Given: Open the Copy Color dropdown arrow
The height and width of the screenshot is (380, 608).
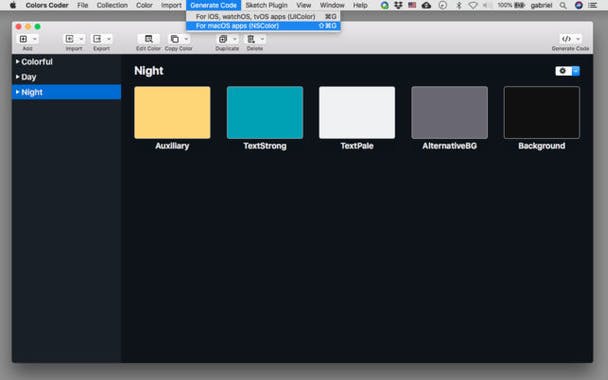Looking at the screenshot, I should click(186, 39).
